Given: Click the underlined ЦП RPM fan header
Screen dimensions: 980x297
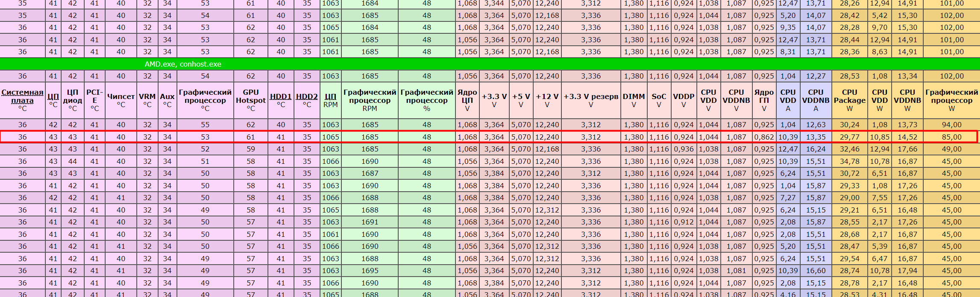Looking at the screenshot, I should point(330,97).
